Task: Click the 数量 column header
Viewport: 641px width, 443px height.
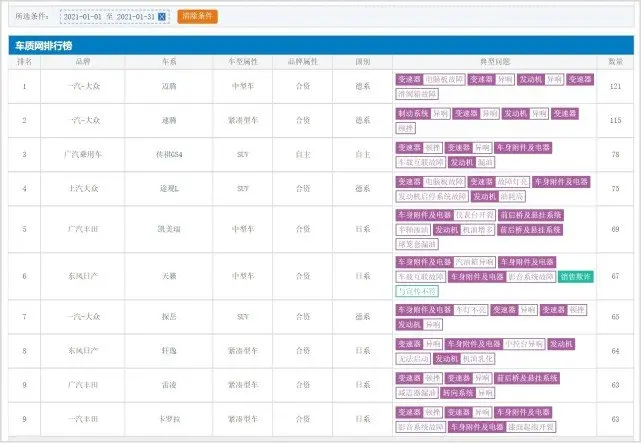Action: [x=615, y=62]
